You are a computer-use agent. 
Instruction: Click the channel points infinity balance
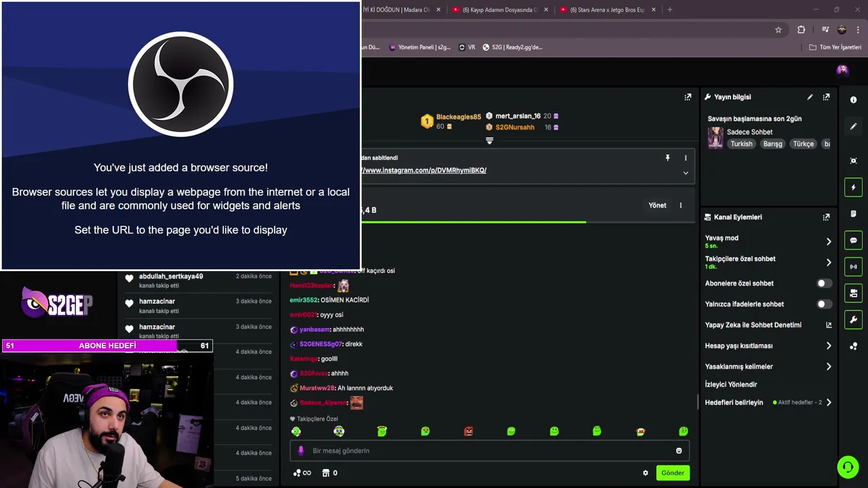(x=302, y=473)
